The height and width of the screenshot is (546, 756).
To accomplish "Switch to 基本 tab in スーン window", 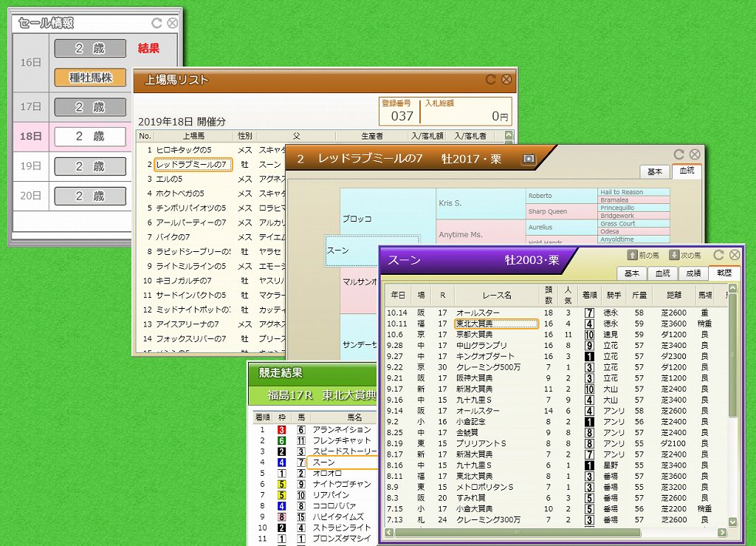I will pyautogui.click(x=632, y=273).
